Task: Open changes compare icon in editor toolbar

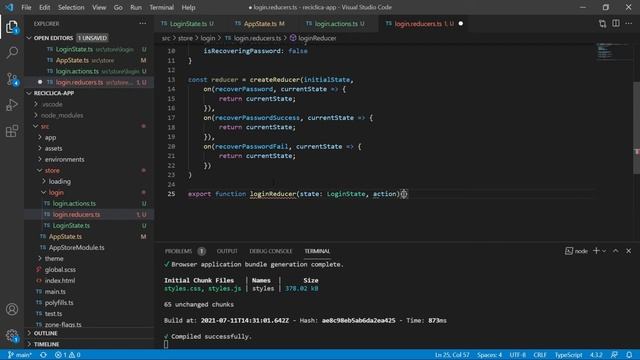Action: coord(602,24)
